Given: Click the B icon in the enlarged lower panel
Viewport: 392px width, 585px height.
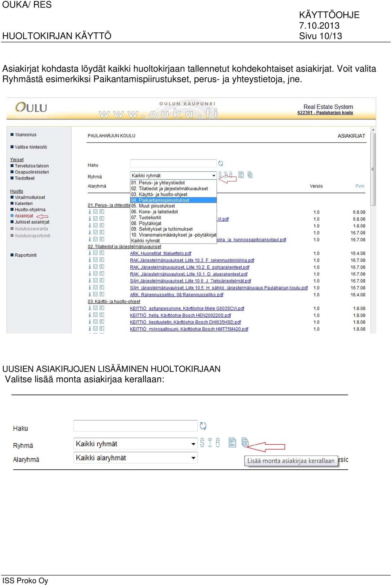Looking at the screenshot, I should [x=218, y=442].
